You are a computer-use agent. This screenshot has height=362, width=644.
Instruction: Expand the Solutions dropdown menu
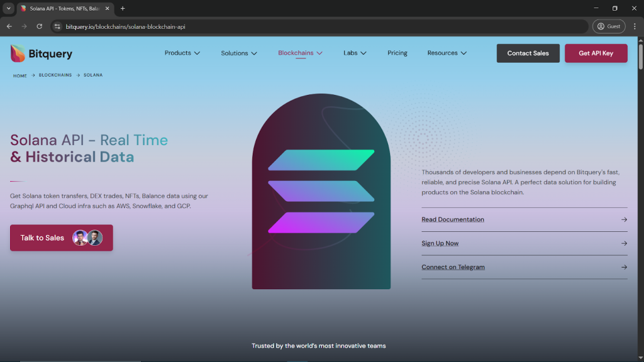(239, 53)
